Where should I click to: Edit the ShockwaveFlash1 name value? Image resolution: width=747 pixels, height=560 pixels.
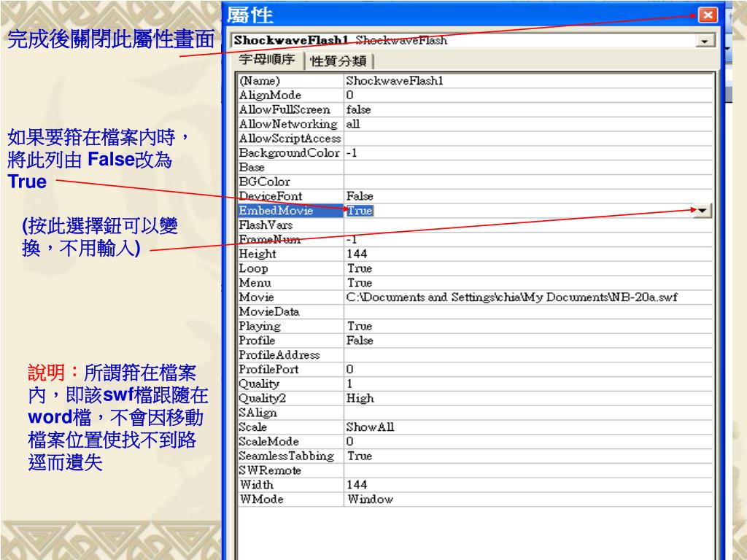pyautogui.click(x=528, y=80)
